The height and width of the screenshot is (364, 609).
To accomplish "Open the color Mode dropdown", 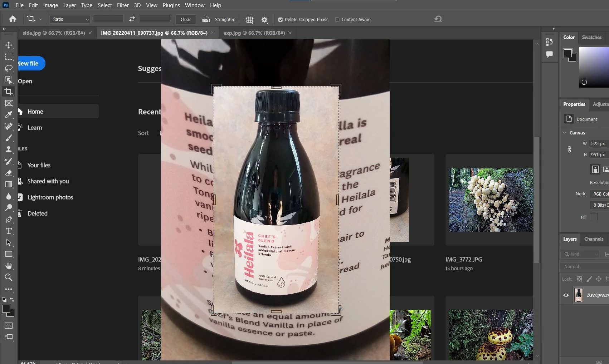I will click(x=599, y=194).
